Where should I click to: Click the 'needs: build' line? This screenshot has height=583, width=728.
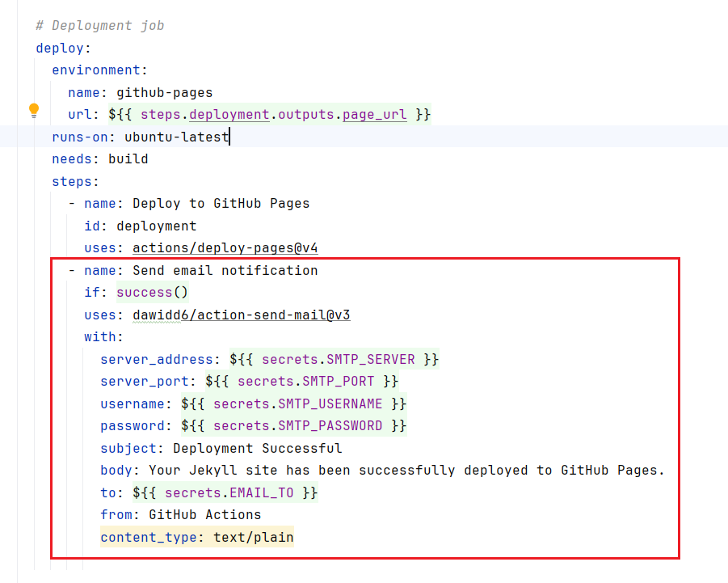point(100,158)
